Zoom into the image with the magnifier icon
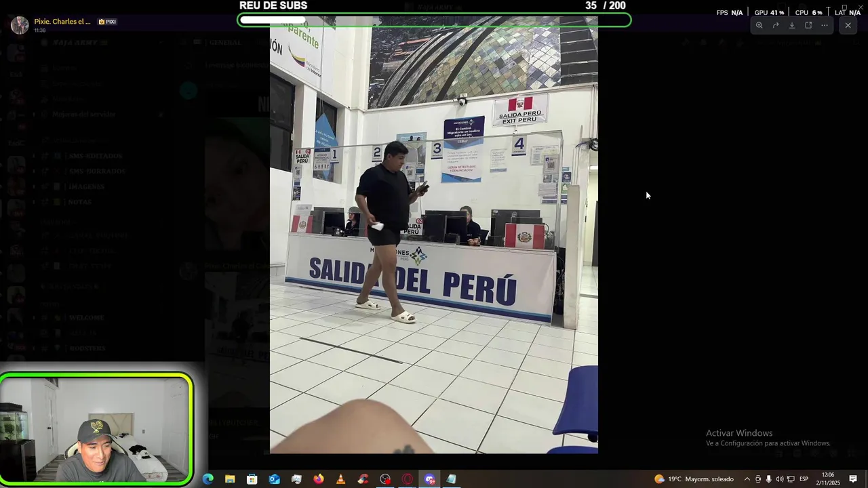The width and height of the screenshot is (868, 488). [x=759, y=25]
